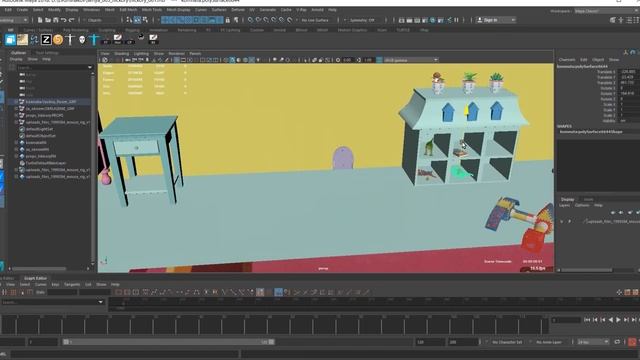Open the viewport sRGB gamma dropdown

[x=410, y=60]
